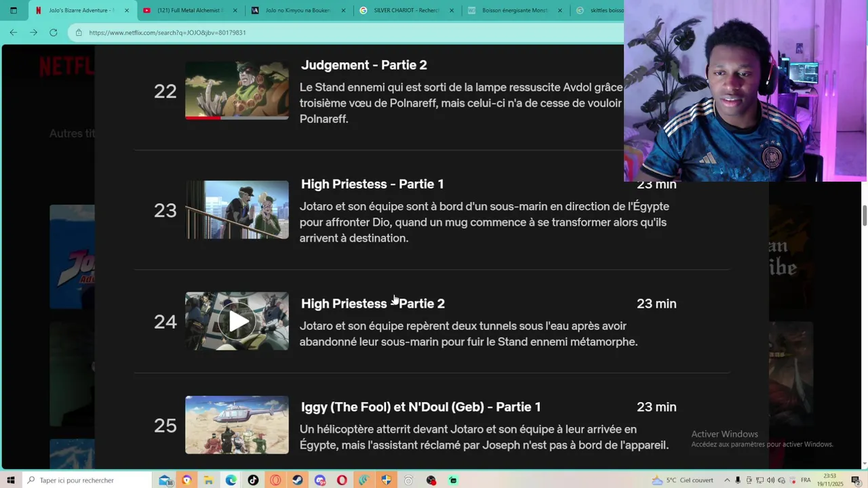The image size is (868, 488).
Task: Open Microsoft Edge from taskbar
Action: point(231,480)
